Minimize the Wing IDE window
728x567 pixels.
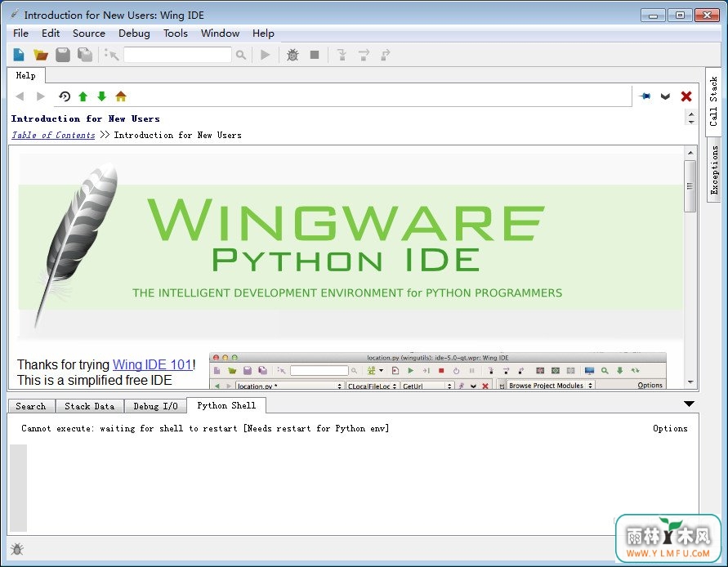click(653, 16)
